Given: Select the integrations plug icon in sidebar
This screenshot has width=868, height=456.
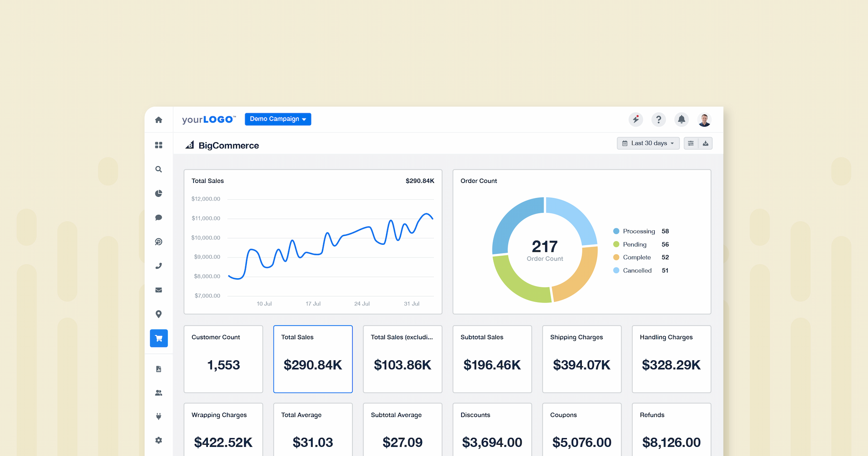Looking at the screenshot, I should pyautogui.click(x=159, y=416).
